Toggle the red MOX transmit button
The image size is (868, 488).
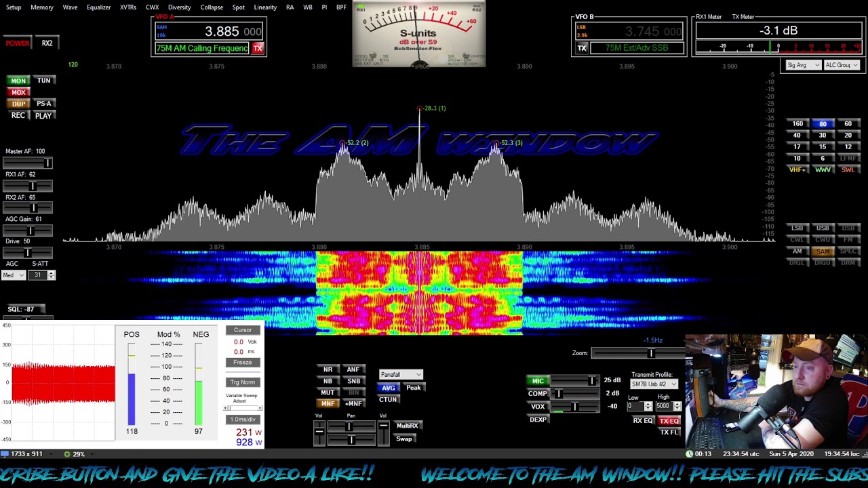18,92
